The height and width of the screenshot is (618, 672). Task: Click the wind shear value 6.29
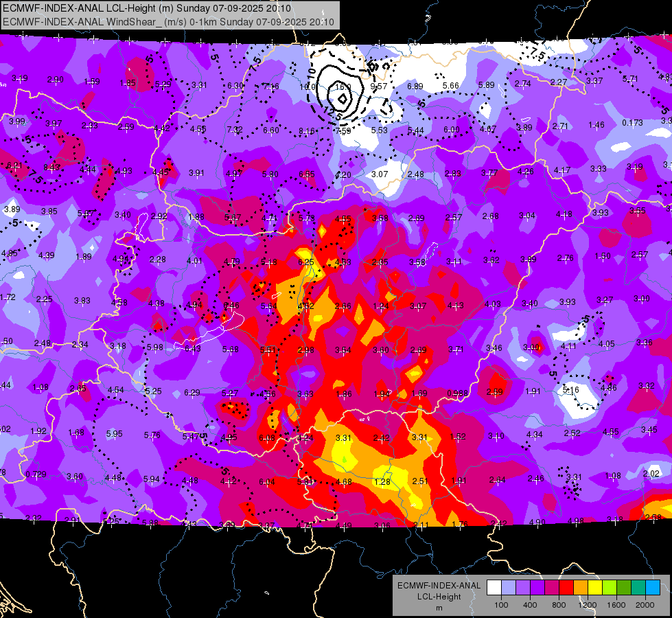click(192, 392)
